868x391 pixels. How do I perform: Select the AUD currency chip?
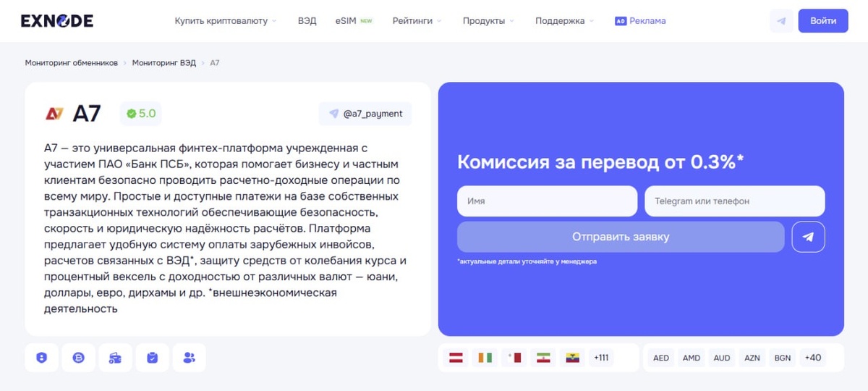(x=722, y=358)
